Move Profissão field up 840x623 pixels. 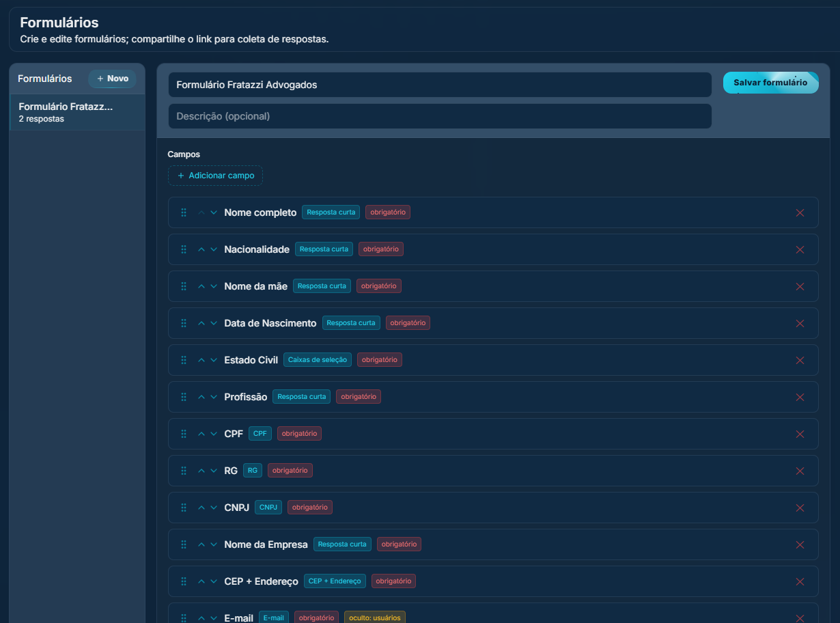(x=201, y=397)
